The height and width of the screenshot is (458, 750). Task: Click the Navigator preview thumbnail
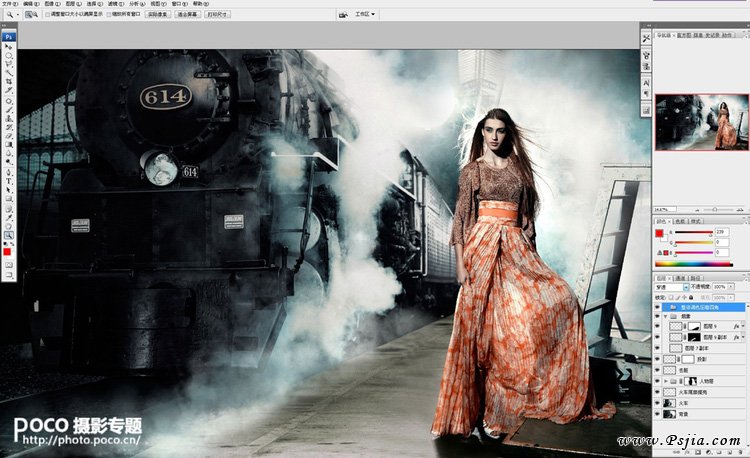click(x=700, y=122)
